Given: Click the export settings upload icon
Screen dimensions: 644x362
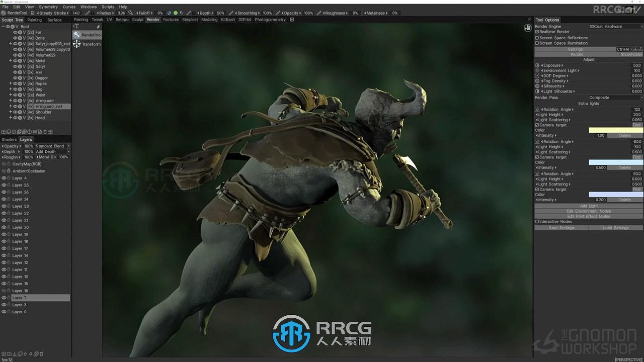Looking at the screenshot, I should [x=640, y=49].
